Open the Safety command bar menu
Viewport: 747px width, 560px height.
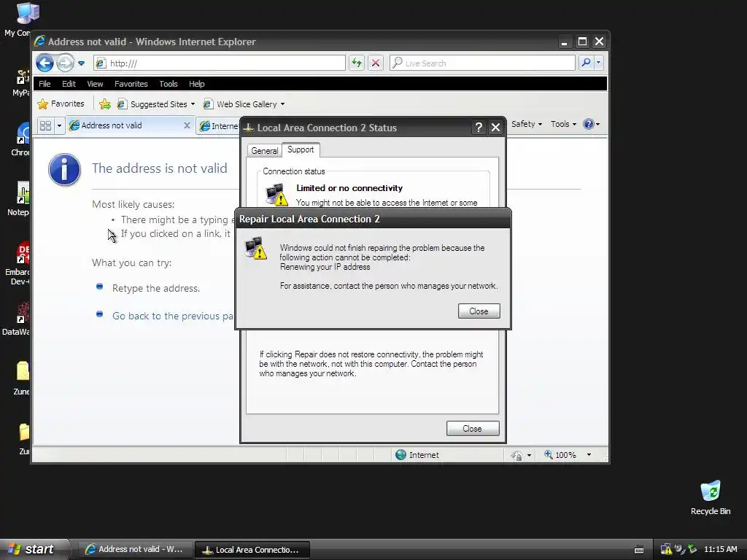(527, 124)
